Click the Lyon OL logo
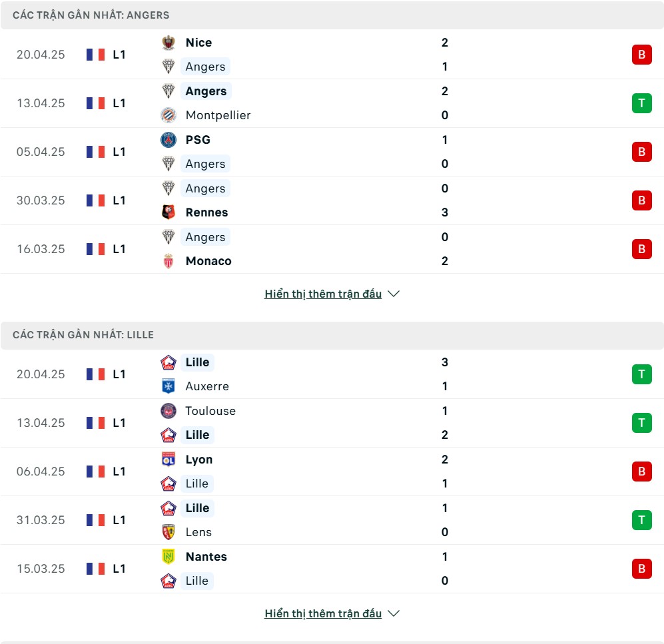The height and width of the screenshot is (644, 664). click(168, 460)
